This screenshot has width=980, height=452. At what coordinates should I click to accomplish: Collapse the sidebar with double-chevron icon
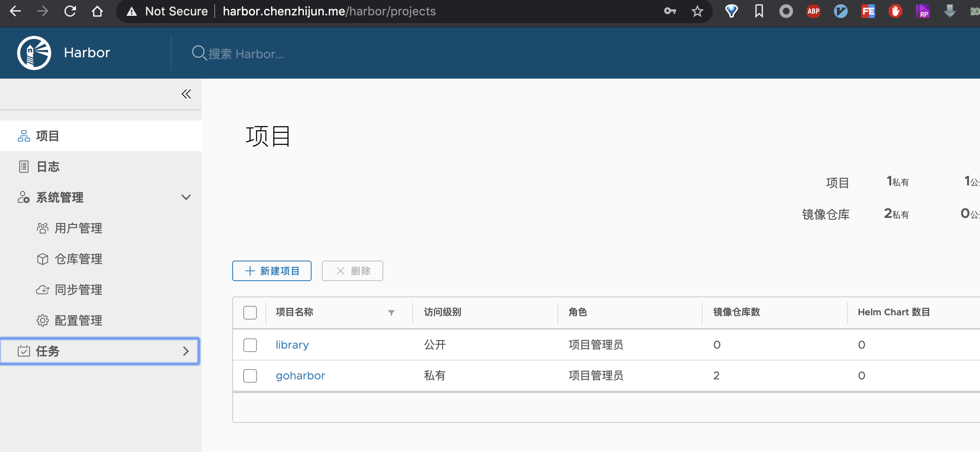pos(186,94)
